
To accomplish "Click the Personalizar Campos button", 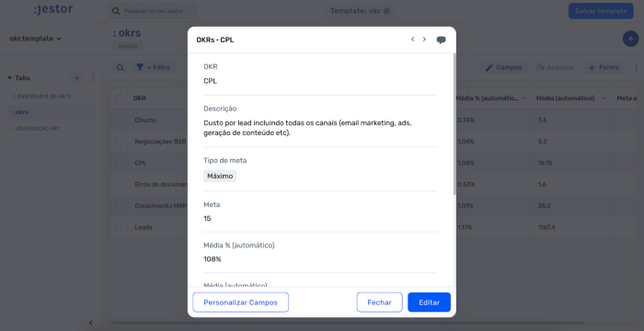I will pyautogui.click(x=241, y=302).
